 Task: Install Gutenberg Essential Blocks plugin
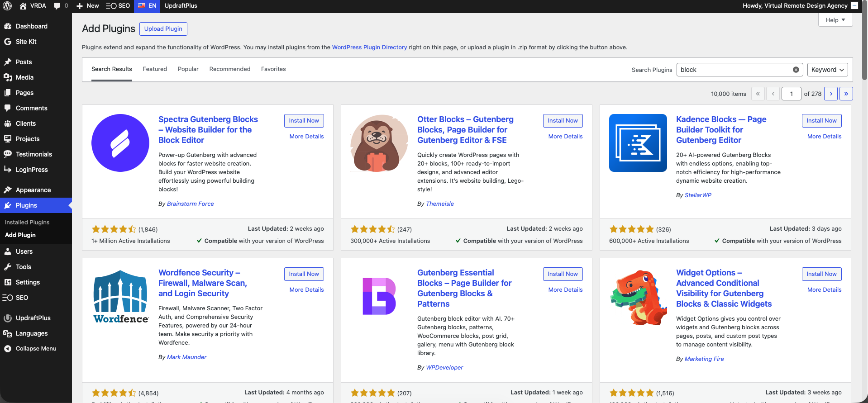[563, 274]
